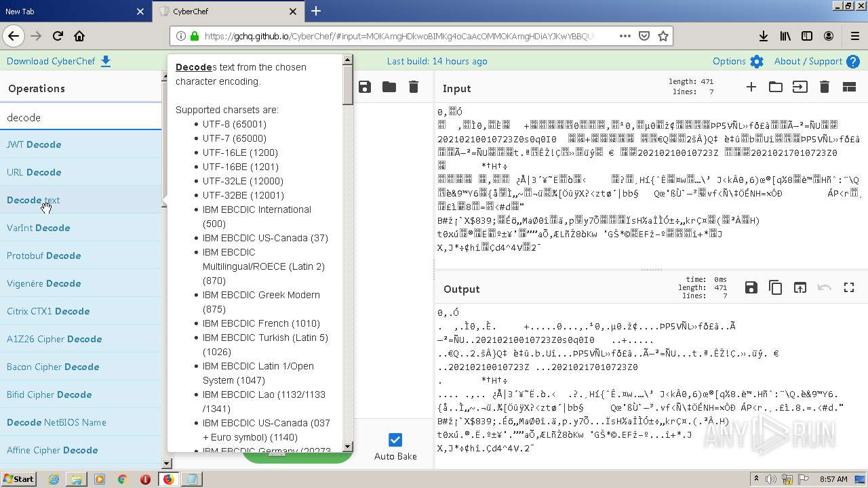
Task: Bookmark this page with star icon
Action: click(x=663, y=36)
